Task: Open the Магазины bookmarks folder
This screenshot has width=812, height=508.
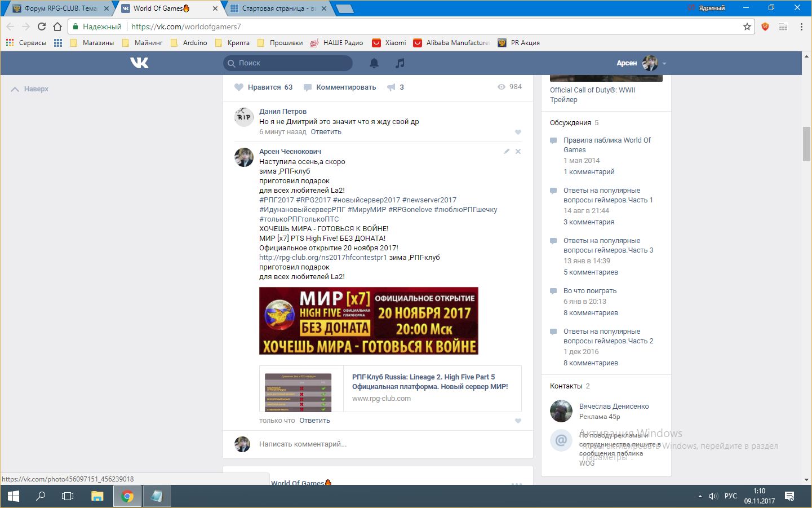Action: 92,43
